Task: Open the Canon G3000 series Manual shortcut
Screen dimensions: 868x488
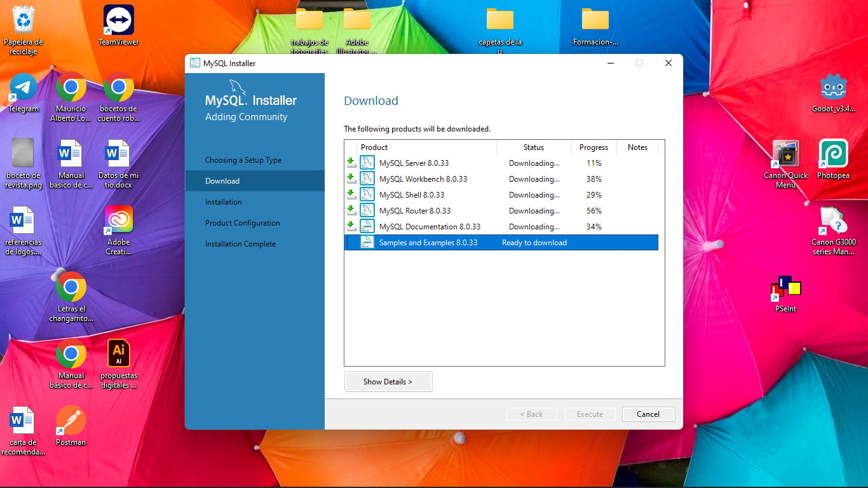Action: point(834,230)
